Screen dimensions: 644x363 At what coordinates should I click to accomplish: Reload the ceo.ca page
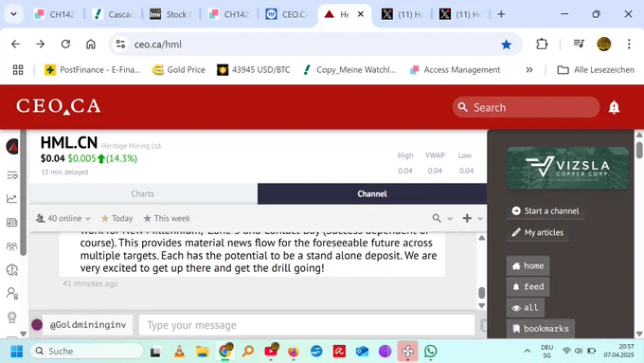click(x=65, y=44)
